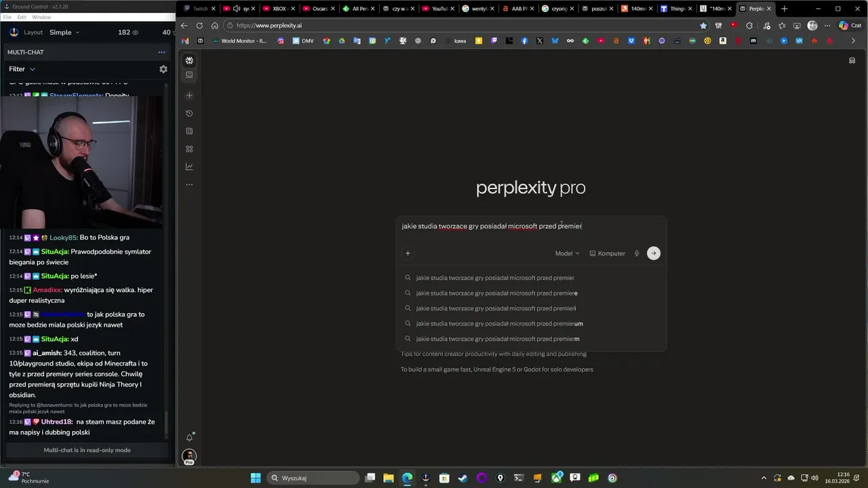Expand the Filter dropdown in Multi-Chat
Screen dimensions: 868x488
[22, 69]
